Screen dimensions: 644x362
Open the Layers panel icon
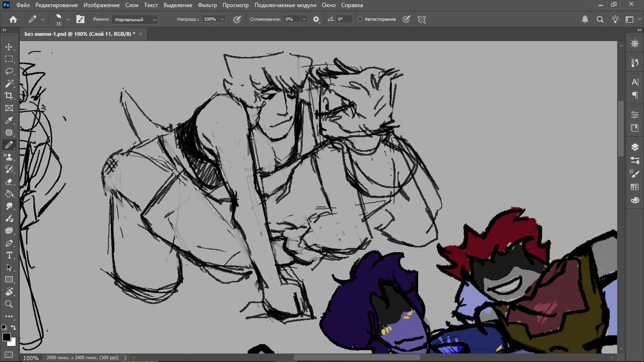click(x=635, y=147)
